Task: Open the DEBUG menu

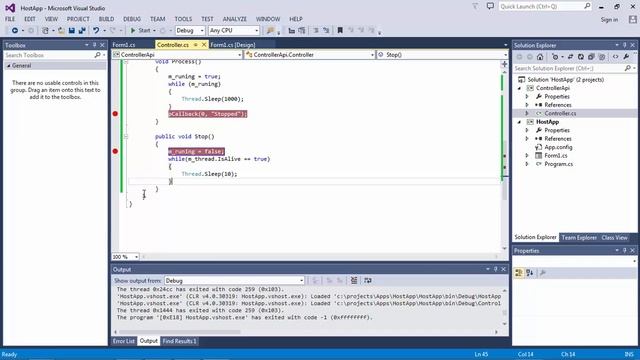Action: point(132,19)
